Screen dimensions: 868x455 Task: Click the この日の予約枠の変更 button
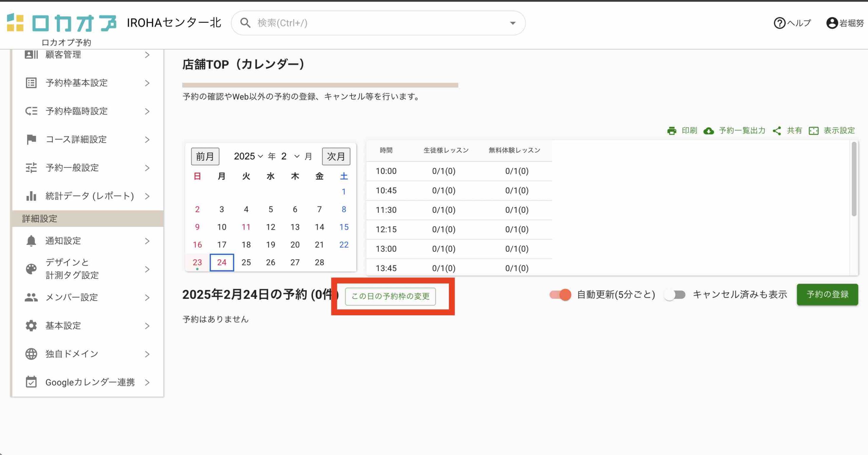pos(390,296)
